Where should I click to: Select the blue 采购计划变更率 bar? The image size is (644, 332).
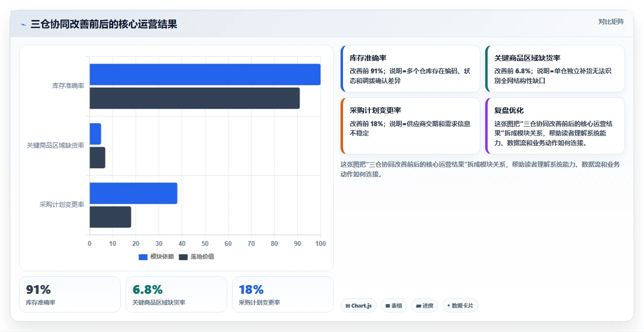tap(133, 193)
